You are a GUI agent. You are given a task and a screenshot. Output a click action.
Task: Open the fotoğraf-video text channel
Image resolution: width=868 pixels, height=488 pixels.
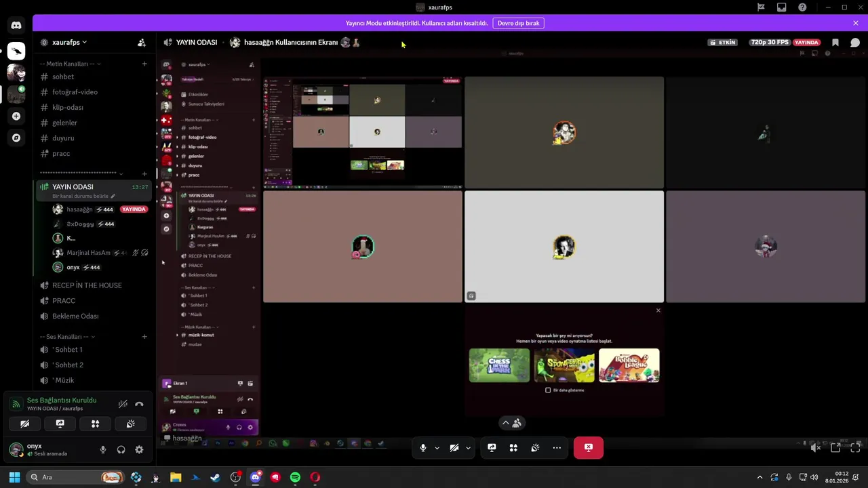(95, 91)
